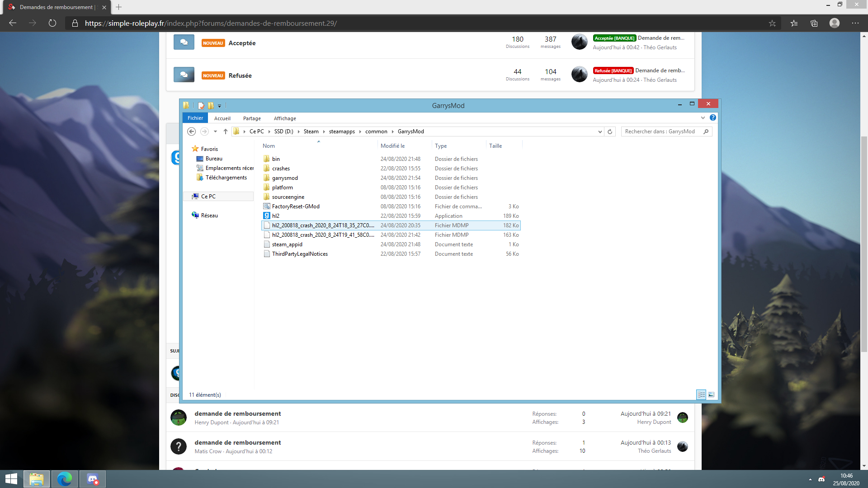Open the Accueil ribbon tab
The height and width of the screenshot is (488, 868).
point(222,118)
